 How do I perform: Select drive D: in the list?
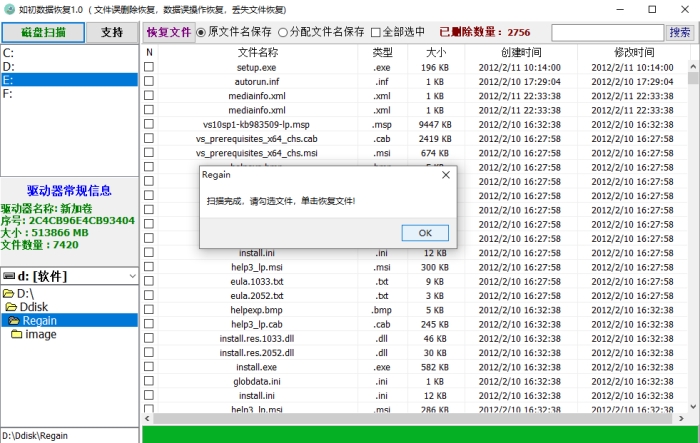click(x=70, y=67)
